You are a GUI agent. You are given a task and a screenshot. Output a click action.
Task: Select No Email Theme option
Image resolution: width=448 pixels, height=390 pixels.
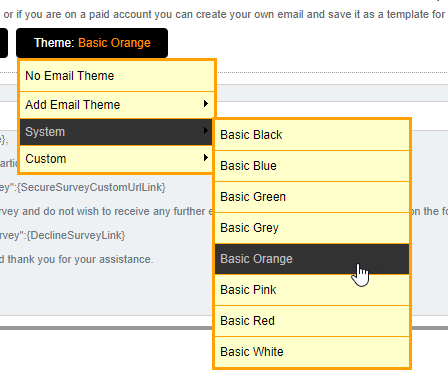[x=117, y=76]
